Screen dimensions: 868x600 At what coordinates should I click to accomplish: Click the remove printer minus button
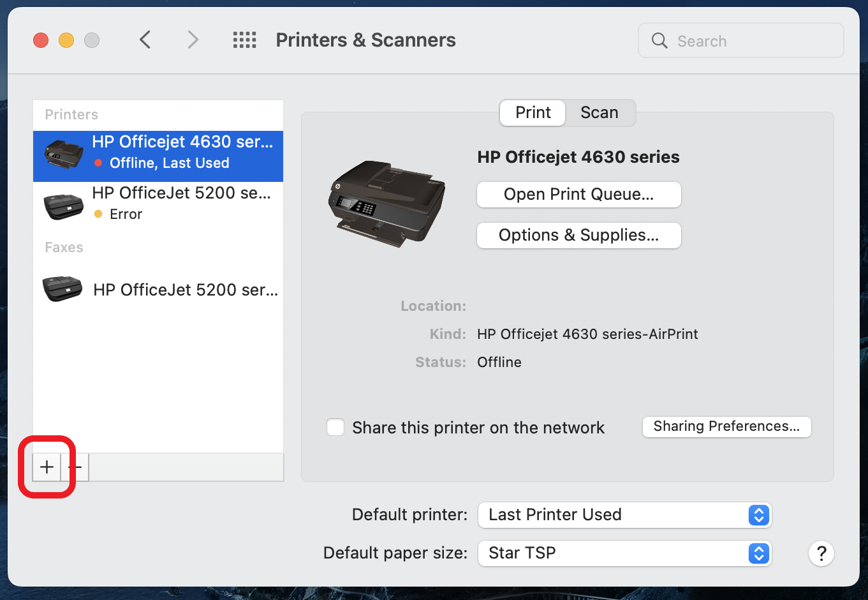75,467
